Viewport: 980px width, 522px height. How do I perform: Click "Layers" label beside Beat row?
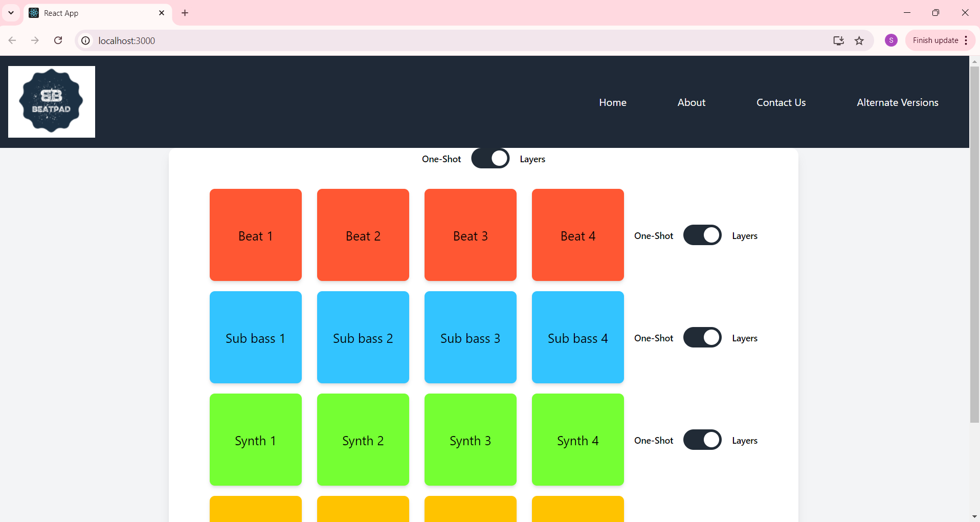coord(745,236)
